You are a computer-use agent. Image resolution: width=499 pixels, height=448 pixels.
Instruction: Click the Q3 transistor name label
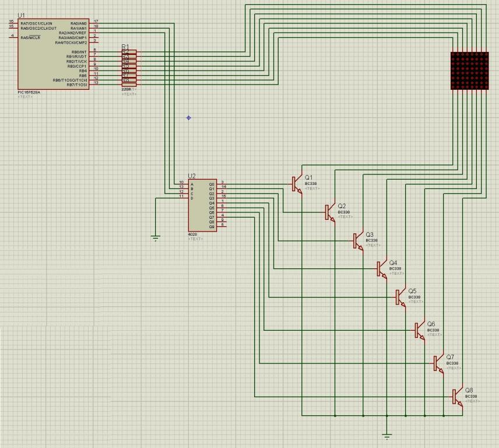click(370, 235)
